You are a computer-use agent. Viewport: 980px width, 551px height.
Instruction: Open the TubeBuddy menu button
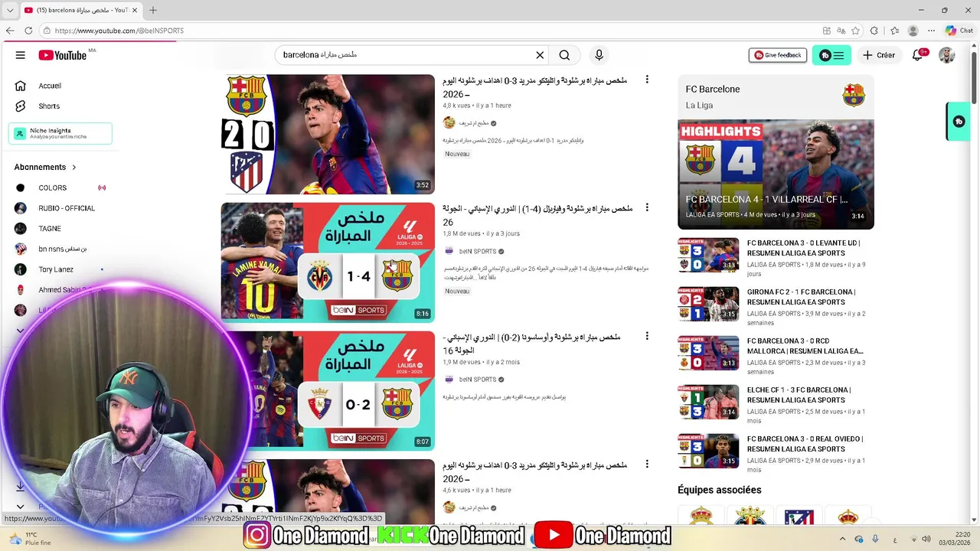tap(831, 55)
